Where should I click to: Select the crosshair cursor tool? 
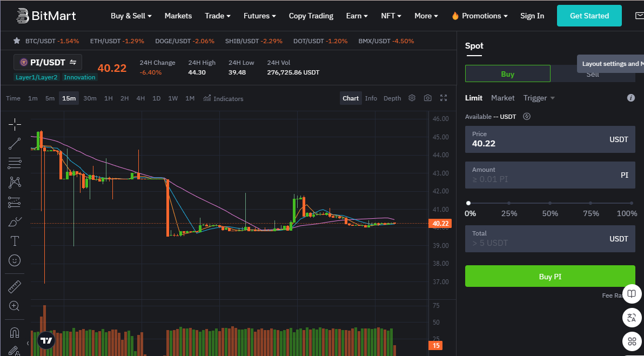coord(15,124)
